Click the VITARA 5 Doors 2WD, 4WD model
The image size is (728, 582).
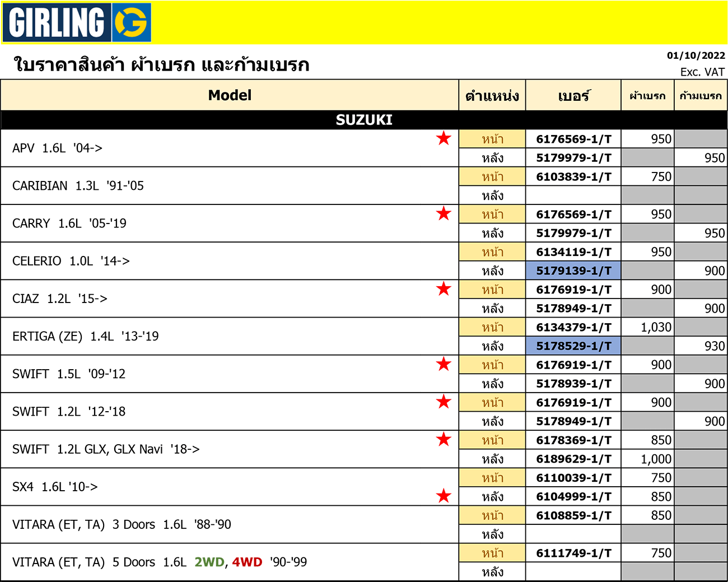click(160, 562)
